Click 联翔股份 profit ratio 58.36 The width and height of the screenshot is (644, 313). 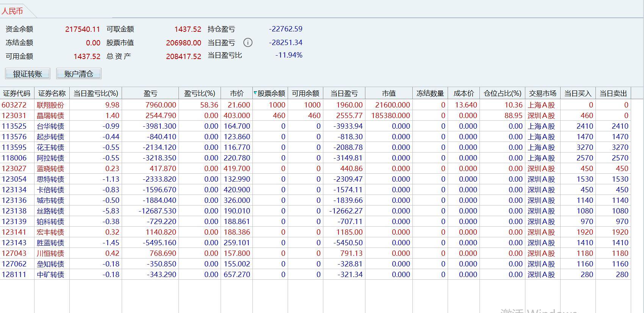209,105
